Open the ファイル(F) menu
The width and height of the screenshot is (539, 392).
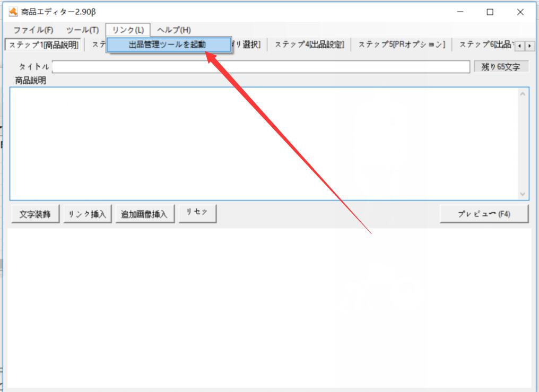click(x=33, y=30)
